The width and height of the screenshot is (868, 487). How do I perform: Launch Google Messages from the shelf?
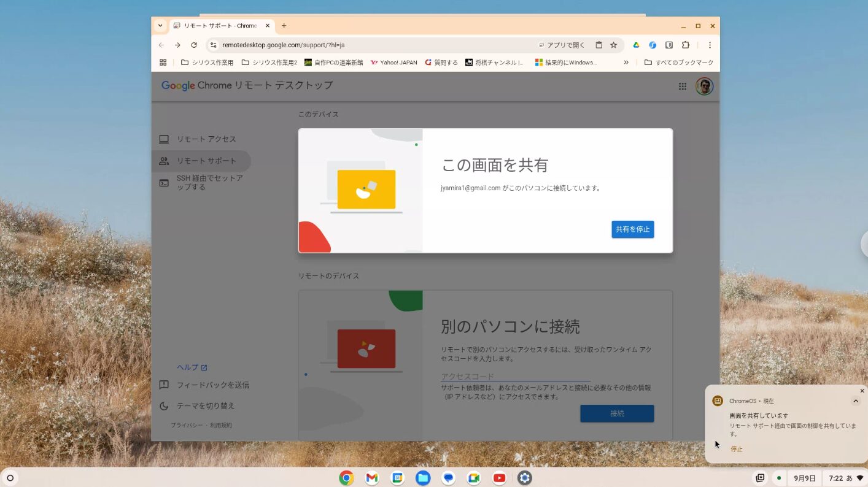click(x=449, y=478)
